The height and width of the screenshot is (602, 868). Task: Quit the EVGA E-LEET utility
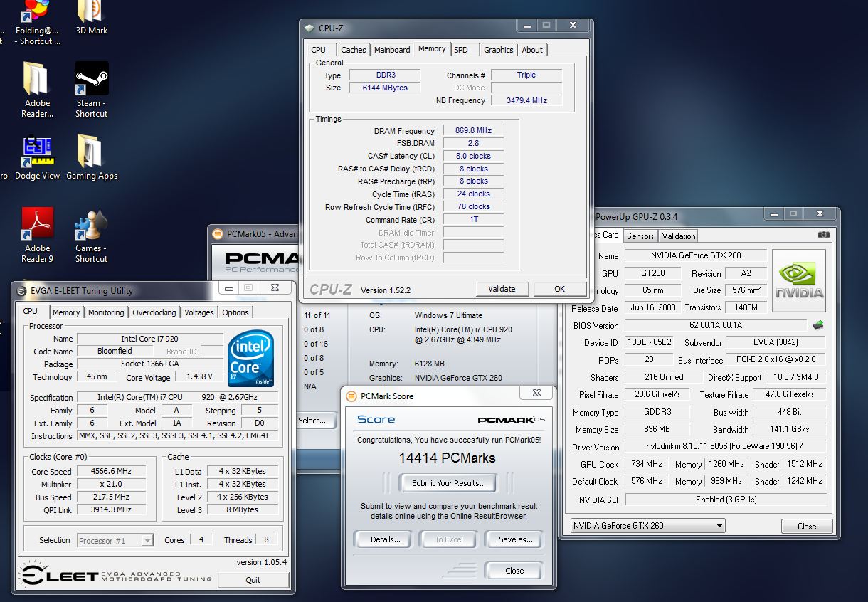click(253, 580)
